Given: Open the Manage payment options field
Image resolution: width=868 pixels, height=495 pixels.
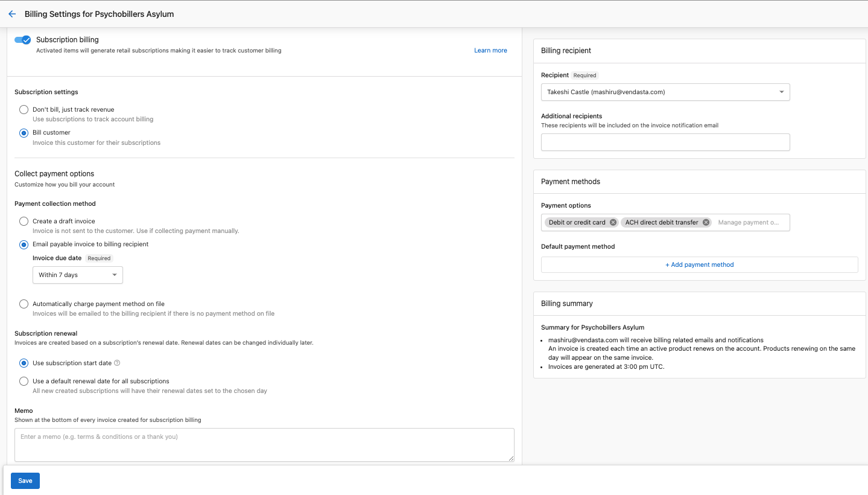Looking at the screenshot, I should pyautogui.click(x=748, y=222).
